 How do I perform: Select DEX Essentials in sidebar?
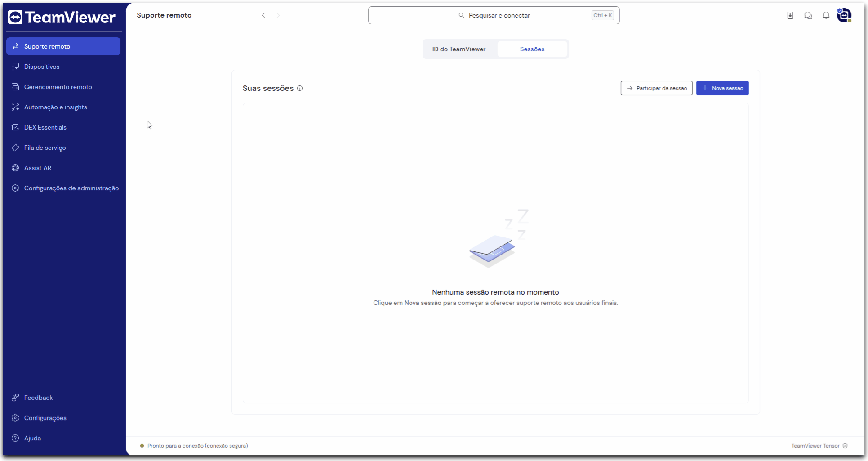coord(45,127)
